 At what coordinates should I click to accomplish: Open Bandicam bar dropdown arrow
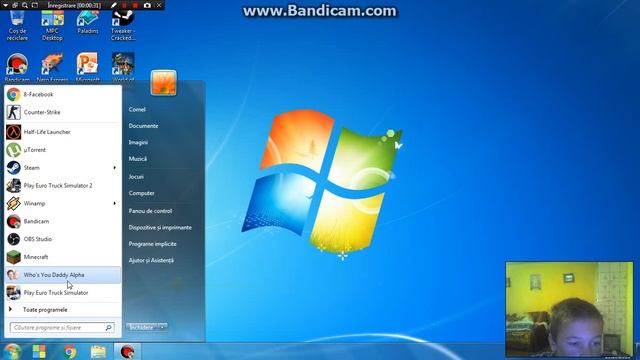pos(5,5)
